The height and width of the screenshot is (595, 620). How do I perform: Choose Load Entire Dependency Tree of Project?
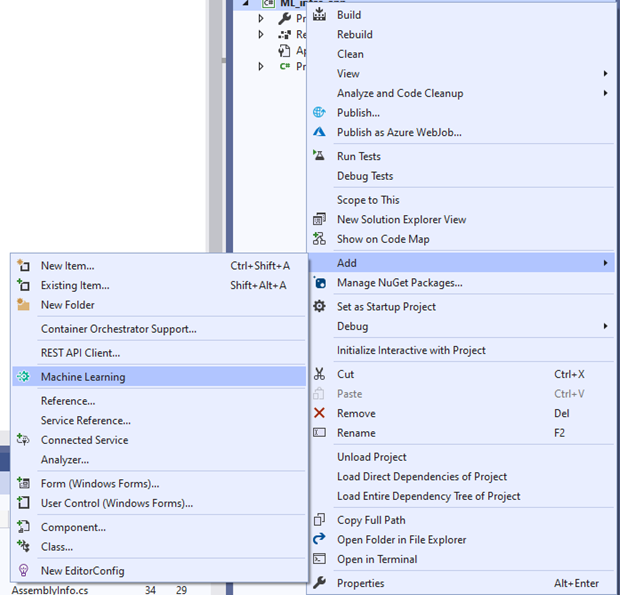click(x=460, y=496)
